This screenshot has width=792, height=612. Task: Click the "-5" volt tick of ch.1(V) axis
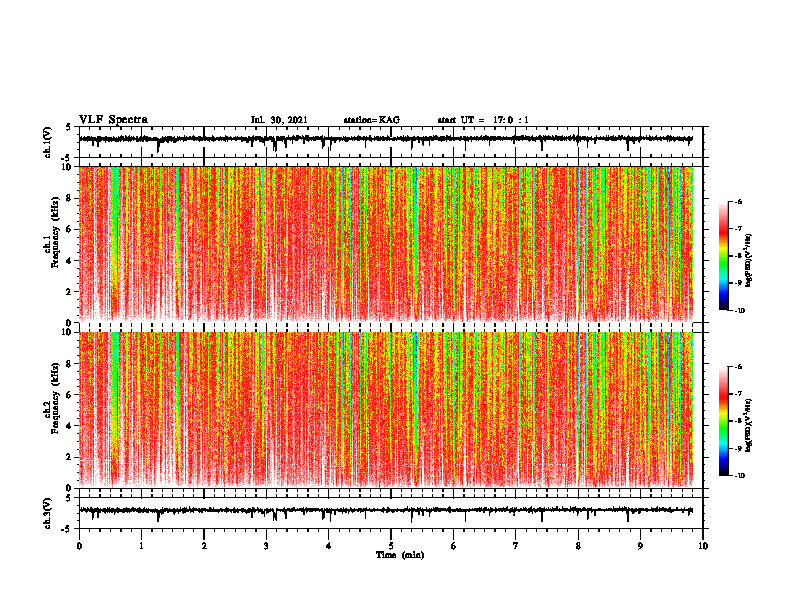pos(67,158)
